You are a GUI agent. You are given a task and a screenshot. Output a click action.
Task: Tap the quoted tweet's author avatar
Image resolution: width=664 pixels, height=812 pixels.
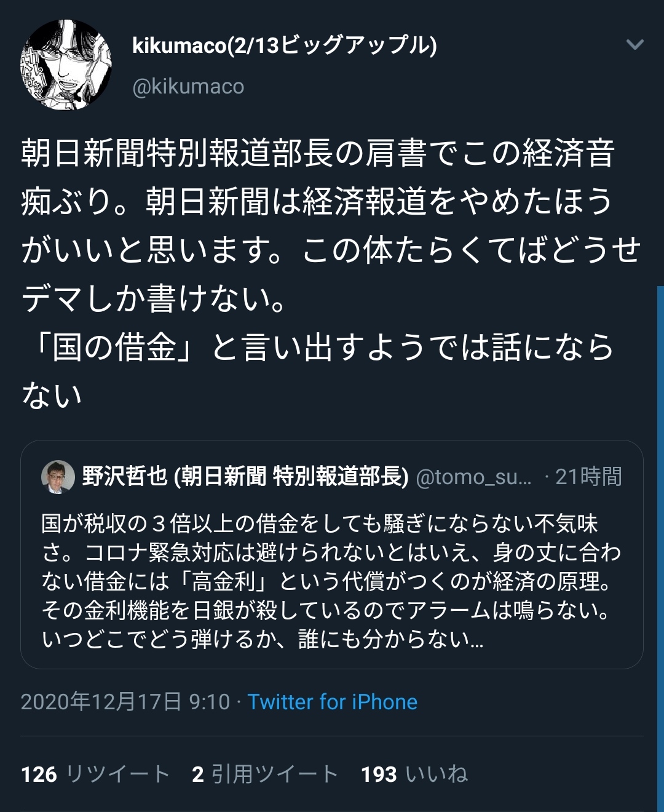pyautogui.click(x=58, y=477)
